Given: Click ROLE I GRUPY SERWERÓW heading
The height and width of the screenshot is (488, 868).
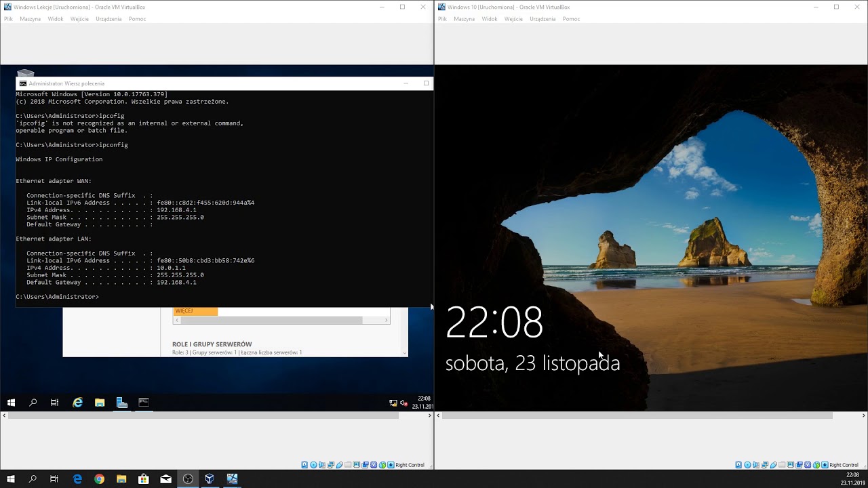Looking at the screenshot, I should click(x=212, y=344).
